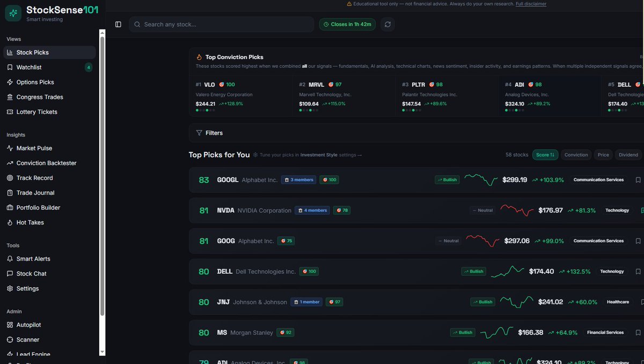
Task: Click the GOOGL sparkline chart
Action: [x=481, y=180]
